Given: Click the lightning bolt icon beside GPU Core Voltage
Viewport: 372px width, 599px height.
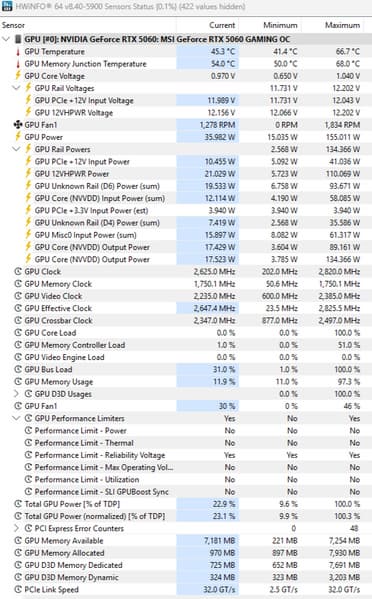Looking at the screenshot, I should click(18, 76).
